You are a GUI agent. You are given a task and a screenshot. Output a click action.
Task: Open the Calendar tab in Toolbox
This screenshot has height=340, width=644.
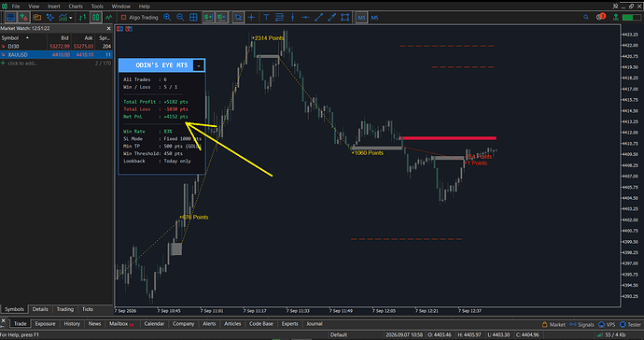point(154,324)
